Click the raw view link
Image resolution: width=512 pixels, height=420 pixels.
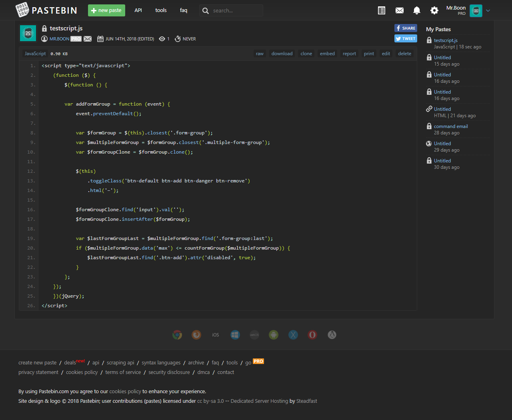click(x=260, y=54)
